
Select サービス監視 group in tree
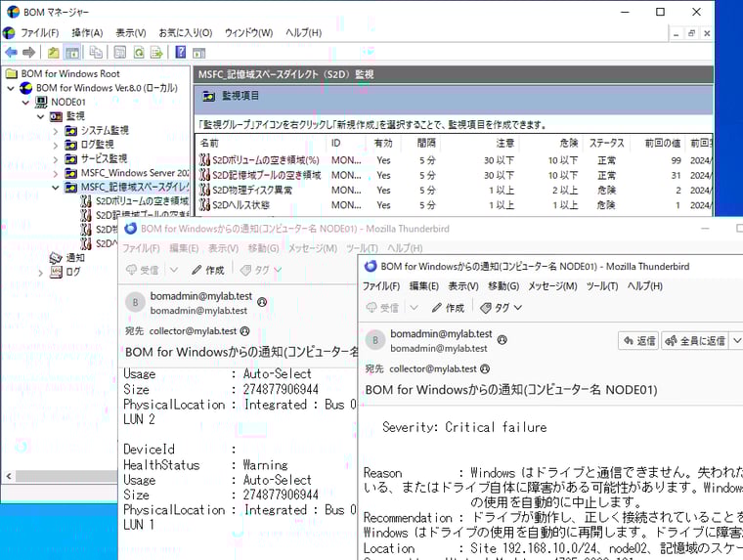104,158
